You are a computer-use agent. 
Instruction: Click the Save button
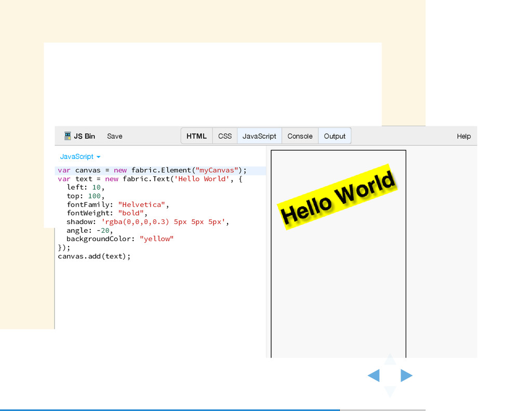[x=114, y=136]
